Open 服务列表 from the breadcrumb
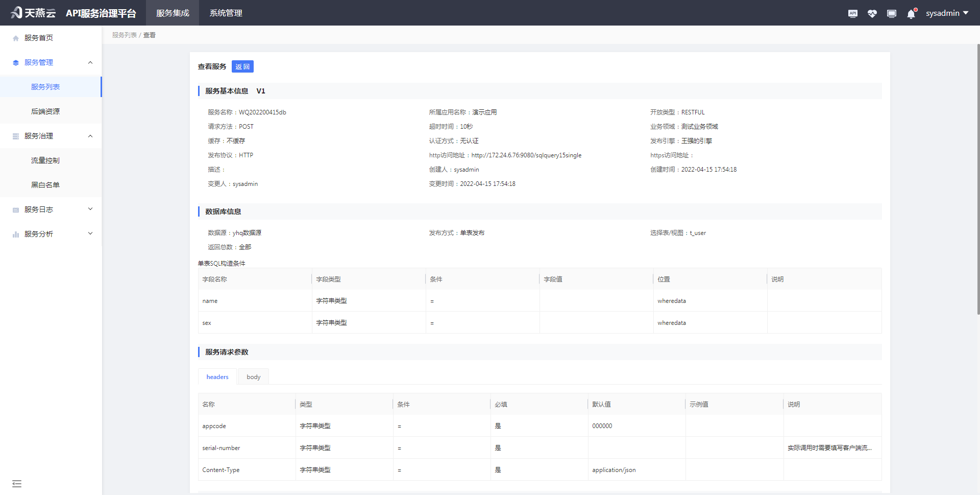980x495 pixels. point(124,35)
